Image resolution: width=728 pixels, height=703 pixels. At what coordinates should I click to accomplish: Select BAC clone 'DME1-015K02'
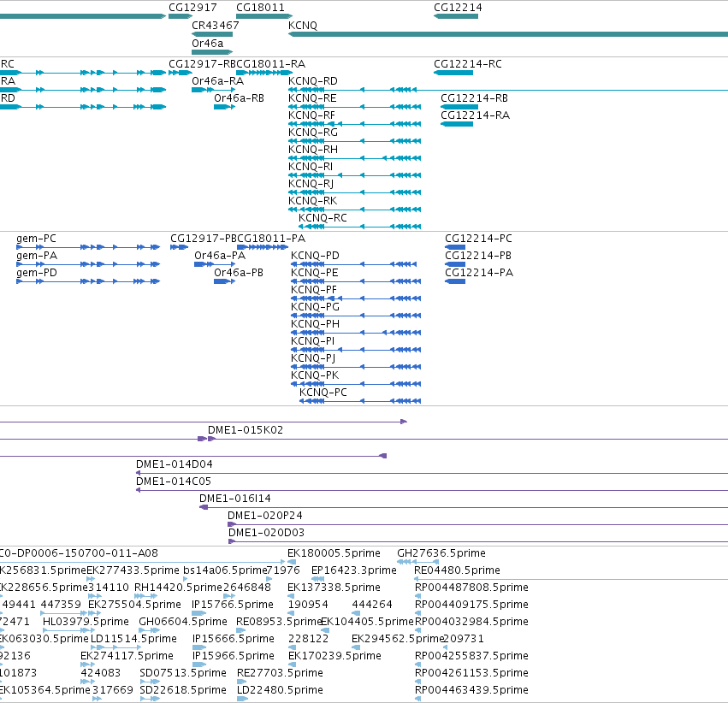click(246, 430)
